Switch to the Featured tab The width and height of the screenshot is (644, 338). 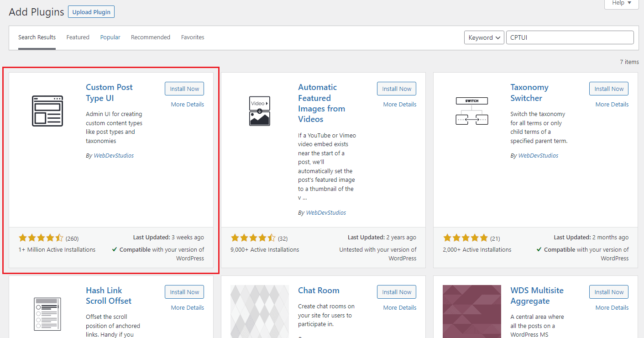point(78,37)
